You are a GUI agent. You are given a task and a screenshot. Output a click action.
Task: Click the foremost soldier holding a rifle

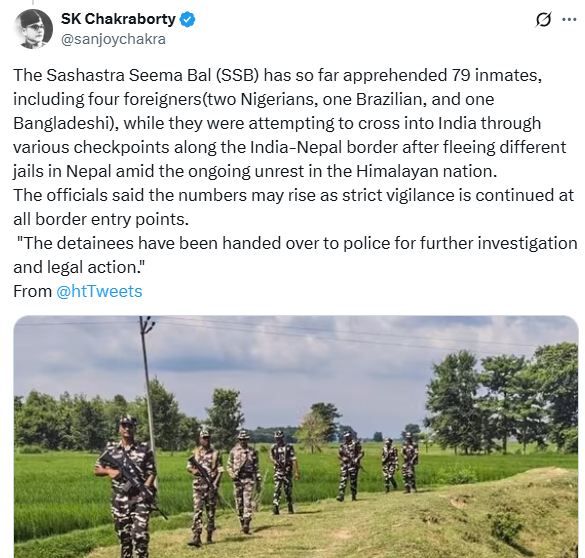(x=129, y=487)
